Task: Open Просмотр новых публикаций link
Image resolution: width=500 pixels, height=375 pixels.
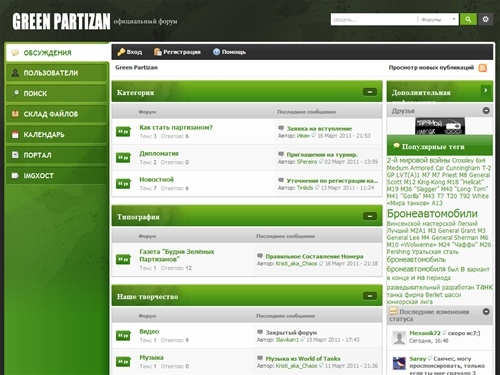Action: 431,68
